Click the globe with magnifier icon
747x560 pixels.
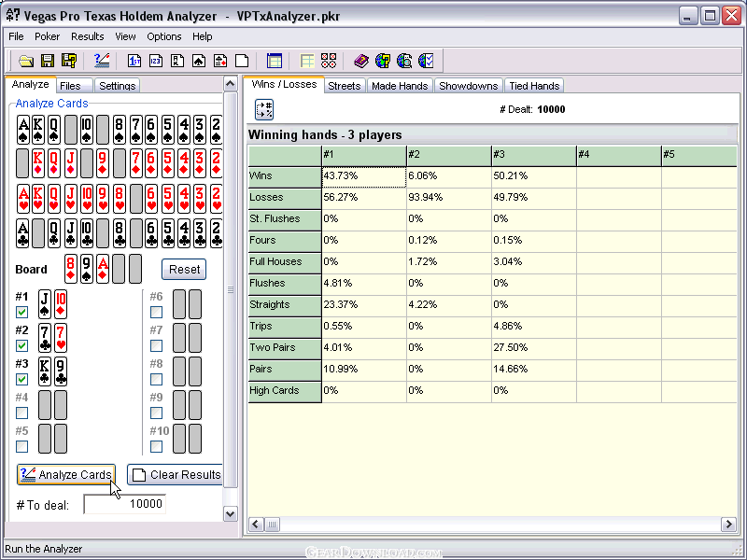tap(404, 61)
